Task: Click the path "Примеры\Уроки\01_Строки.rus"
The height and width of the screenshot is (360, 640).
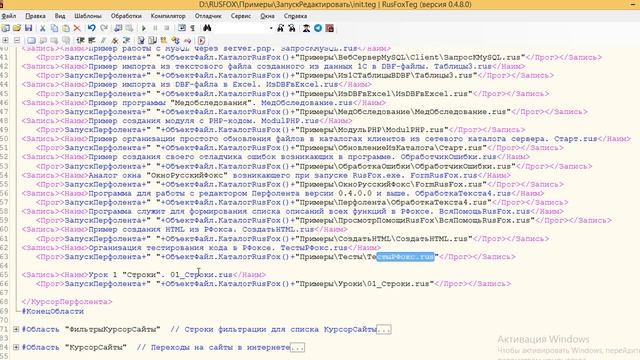Action: pyautogui.click(x=364, y=284)
